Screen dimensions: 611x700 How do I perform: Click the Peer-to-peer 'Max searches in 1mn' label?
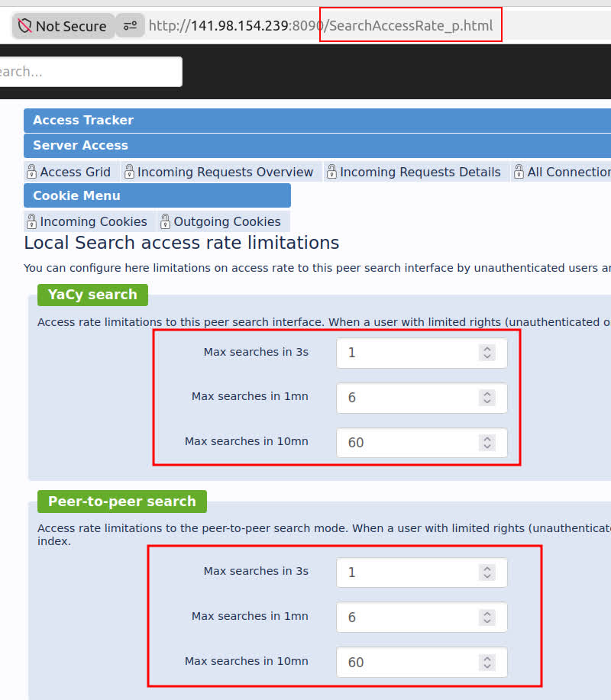pyautogui.click(x=250, y=616)
